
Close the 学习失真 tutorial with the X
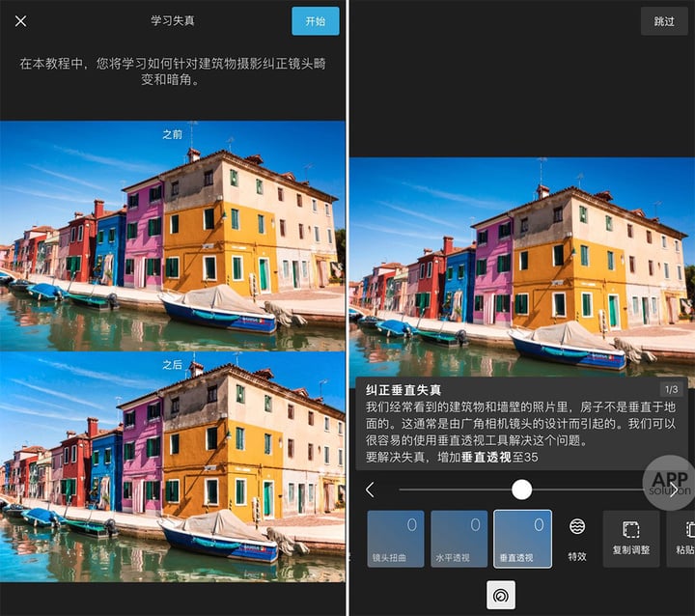[x=20, y=21]
